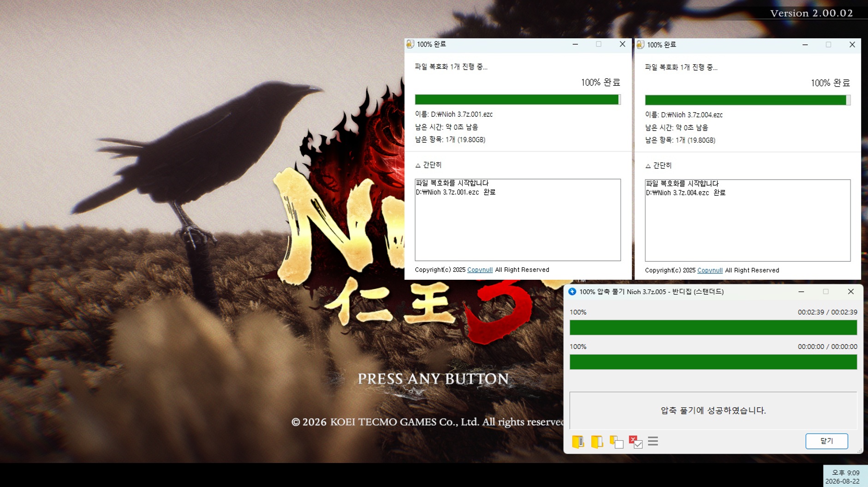Open Copynull link in Nioh 3.7z.004 window

710,270
